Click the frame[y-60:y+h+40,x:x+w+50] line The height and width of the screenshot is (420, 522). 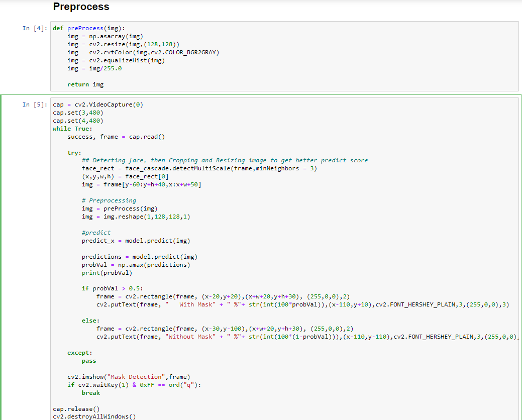[142, 184]
